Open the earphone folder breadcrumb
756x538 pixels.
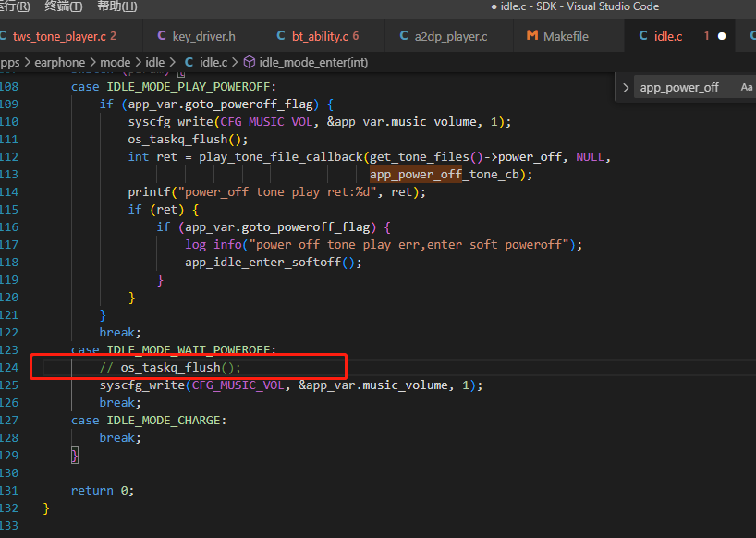[59, 62]
